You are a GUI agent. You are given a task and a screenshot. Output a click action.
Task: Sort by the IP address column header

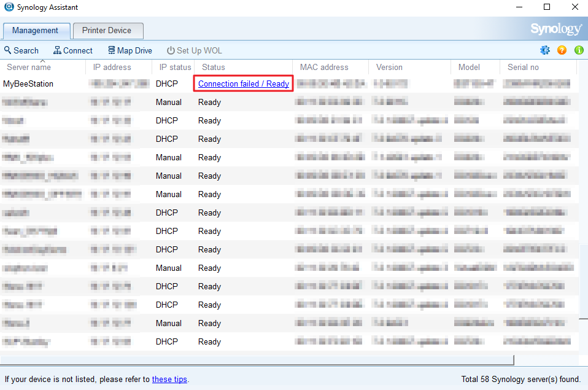tap(119, 67)
